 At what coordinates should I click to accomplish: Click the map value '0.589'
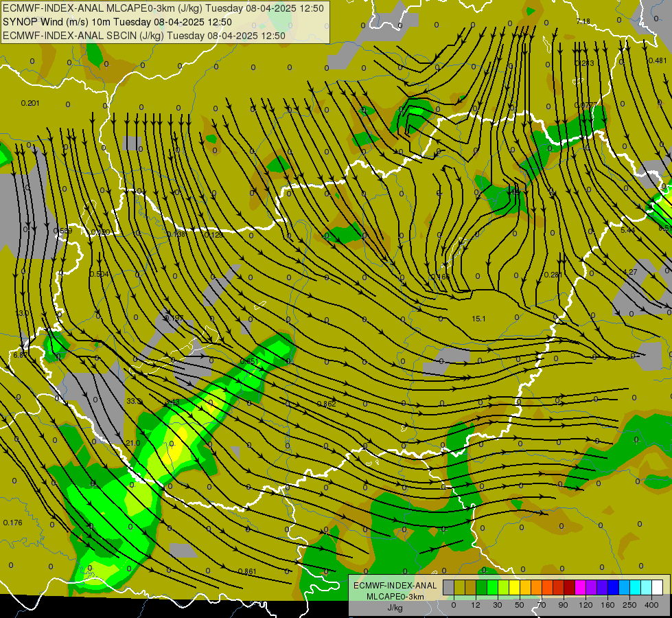pyautogui.click(x=62, y=231)
